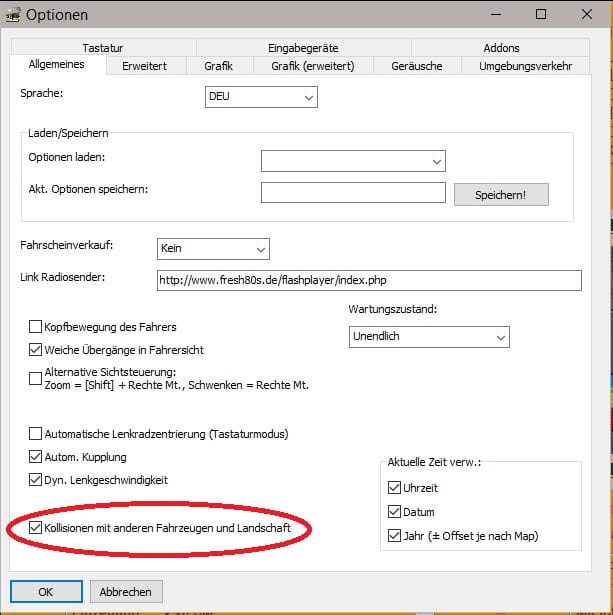The height and width of the screenshot is (615, 613).
Task: Toggle Alternative Sichtsteuerung checkbox
Action: pos(37,377)
